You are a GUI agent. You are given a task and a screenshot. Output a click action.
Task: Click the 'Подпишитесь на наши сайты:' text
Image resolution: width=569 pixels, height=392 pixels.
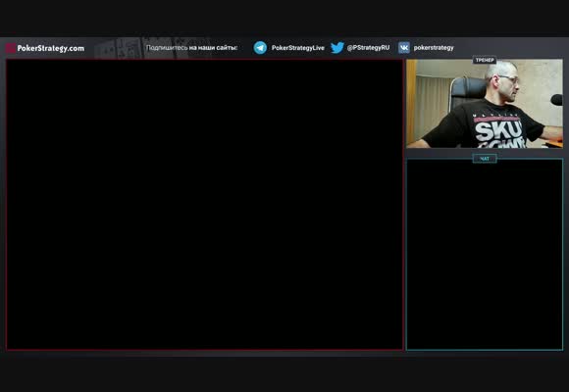[191, 47]
